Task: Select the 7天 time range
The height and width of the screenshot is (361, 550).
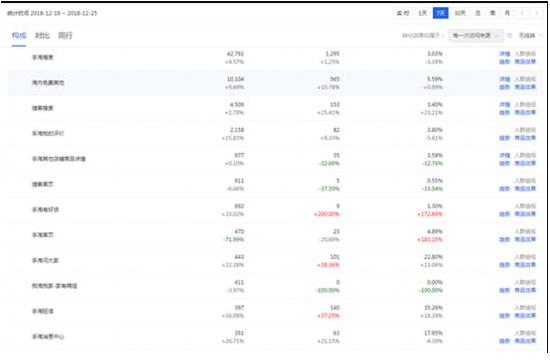Action: point(441,13)
